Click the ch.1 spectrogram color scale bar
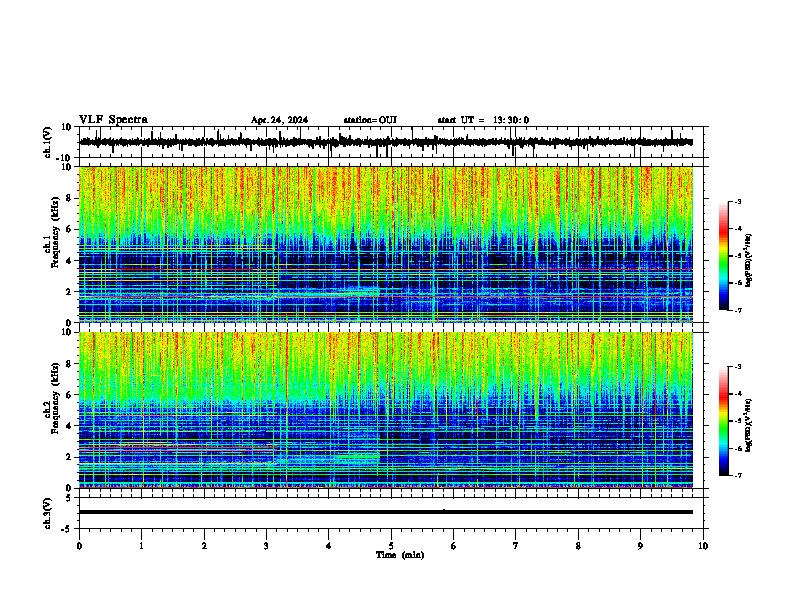 [x=724, y=256]
